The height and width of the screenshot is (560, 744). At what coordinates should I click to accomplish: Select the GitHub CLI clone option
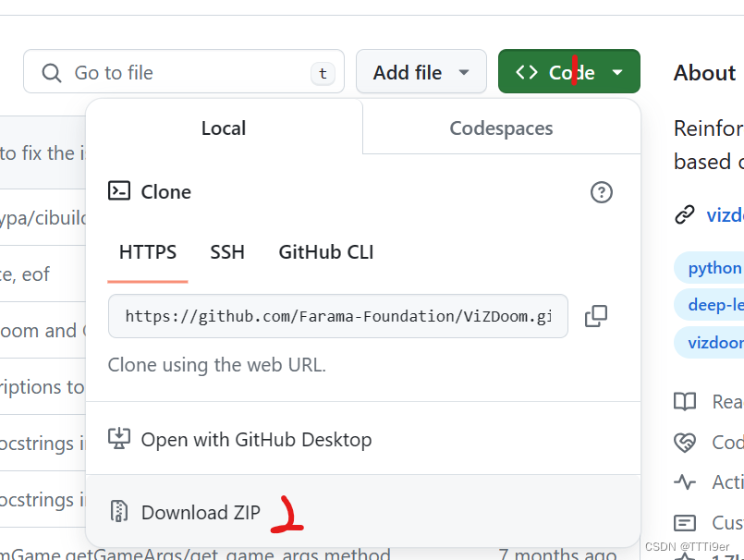tap(326, 252)
